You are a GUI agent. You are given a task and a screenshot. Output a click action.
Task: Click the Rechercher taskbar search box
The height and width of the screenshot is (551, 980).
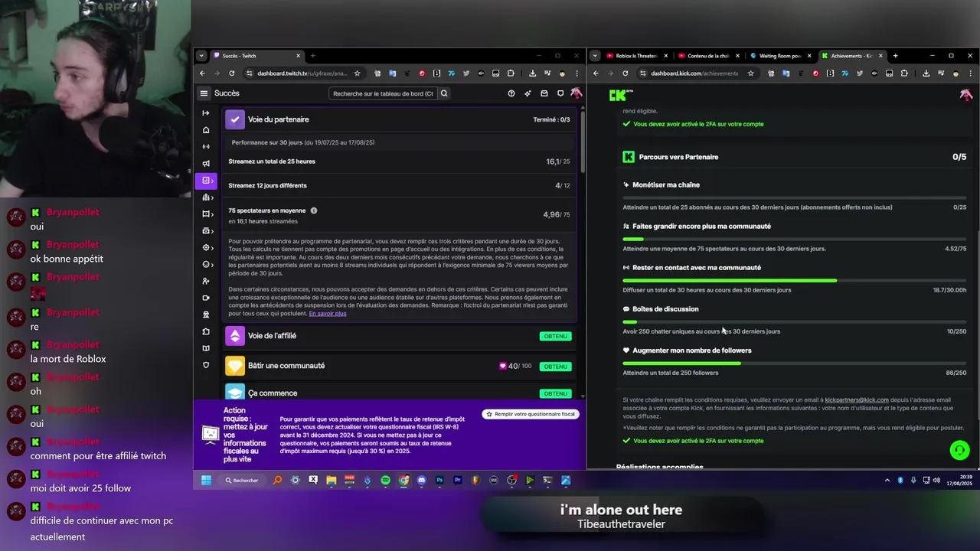coord(242,481)
